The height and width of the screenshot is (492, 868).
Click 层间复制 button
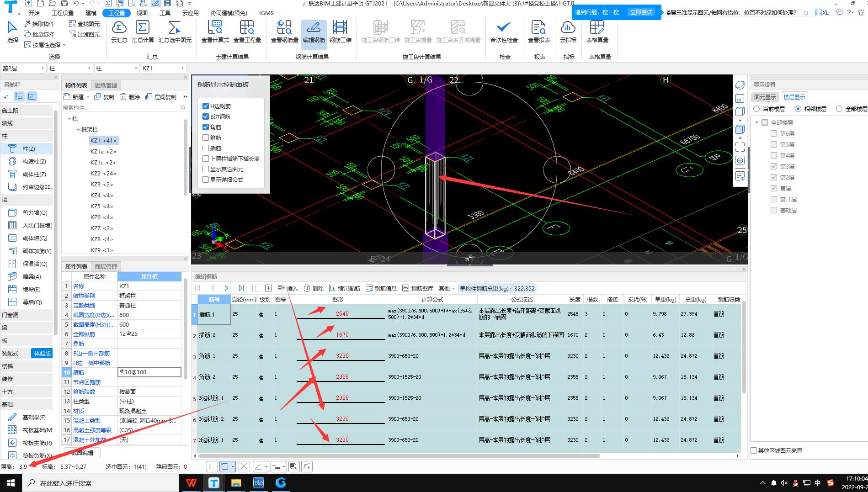[161, 97]
